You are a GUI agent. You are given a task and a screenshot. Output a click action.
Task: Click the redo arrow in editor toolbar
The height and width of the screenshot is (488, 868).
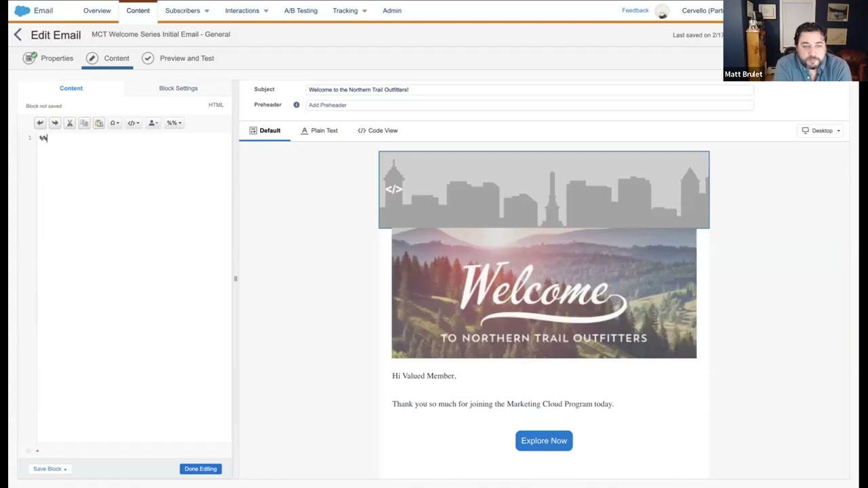tap(55, 123)
